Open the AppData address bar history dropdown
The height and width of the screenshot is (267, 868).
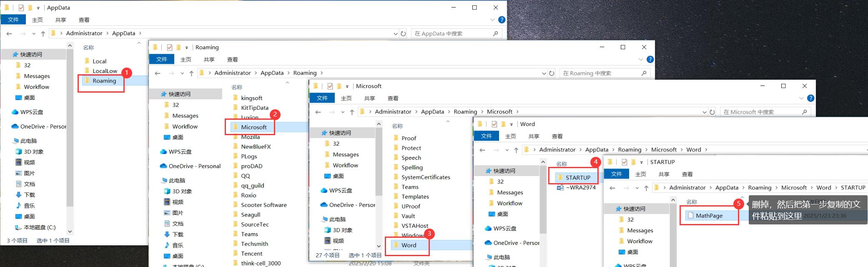[x=395, y=33]
